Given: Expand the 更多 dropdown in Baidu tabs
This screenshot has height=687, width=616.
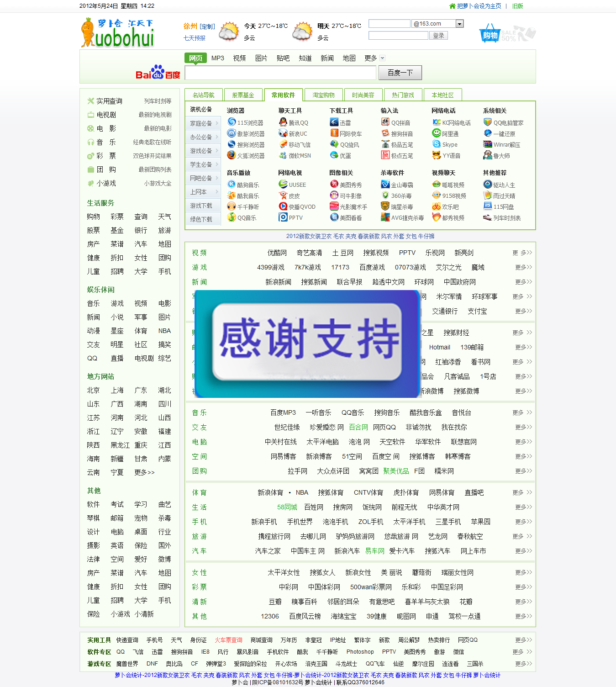Looking at the screenshot, I should point(383,58).
